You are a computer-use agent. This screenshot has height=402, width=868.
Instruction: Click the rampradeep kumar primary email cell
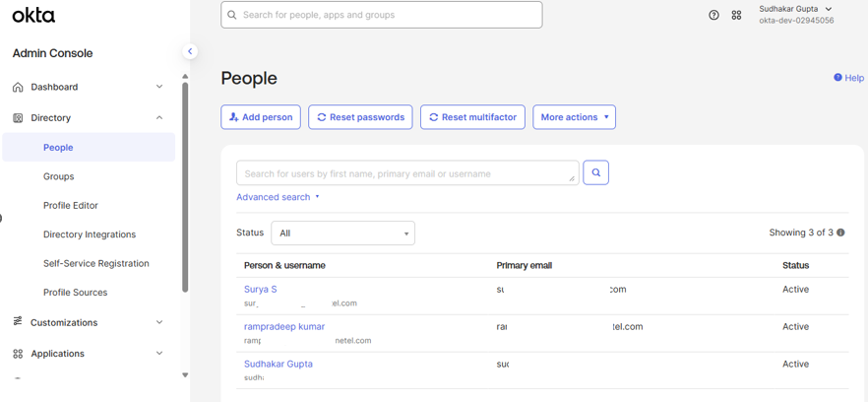coord(570,326)
